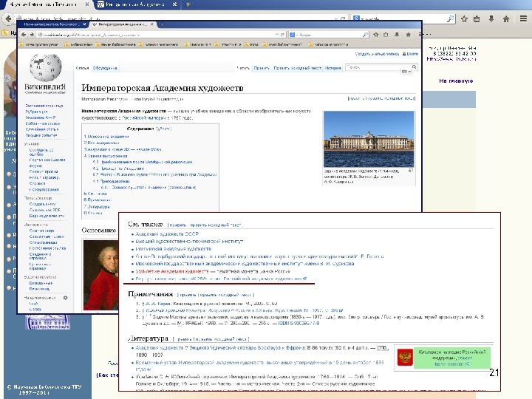The width and height of the screenshot is (532, 399).
Task: Click portrait painting thumbnail in Основание section
Action: click(x=100, y=275)
